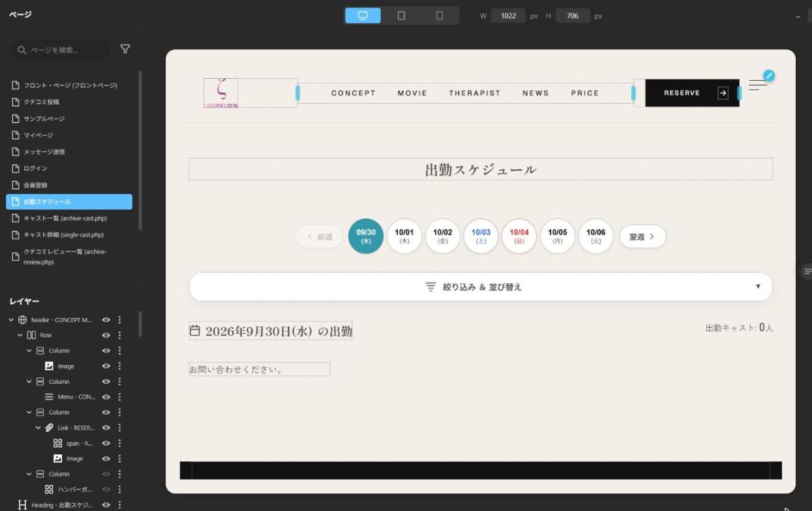Click the grid icon of span layer
Screen dimensions: 812x511
(57, 443)
